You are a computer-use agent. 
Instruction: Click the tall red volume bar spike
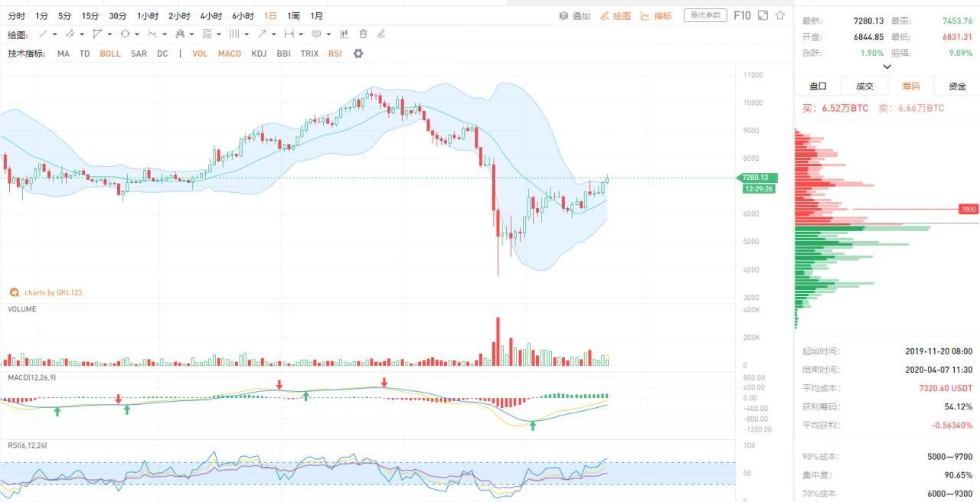498,342
